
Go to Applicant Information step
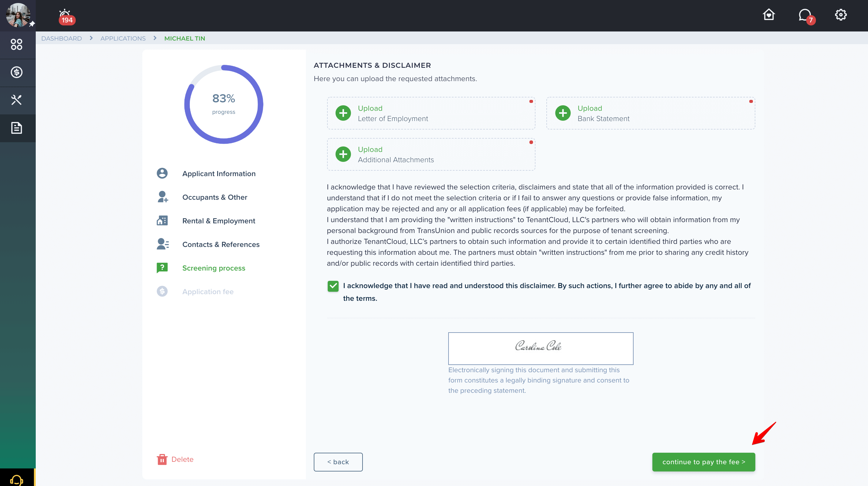(219, 174)
